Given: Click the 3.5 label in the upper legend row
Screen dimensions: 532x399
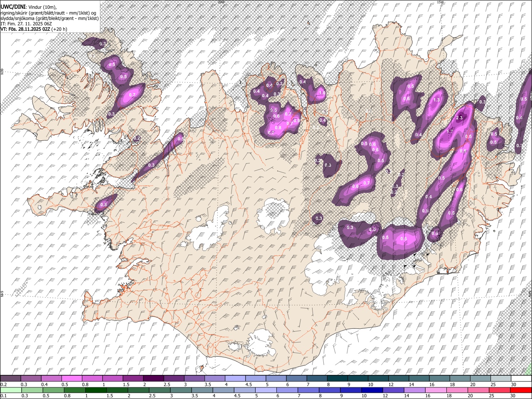Looking at the screenshot, I should 207,384.
